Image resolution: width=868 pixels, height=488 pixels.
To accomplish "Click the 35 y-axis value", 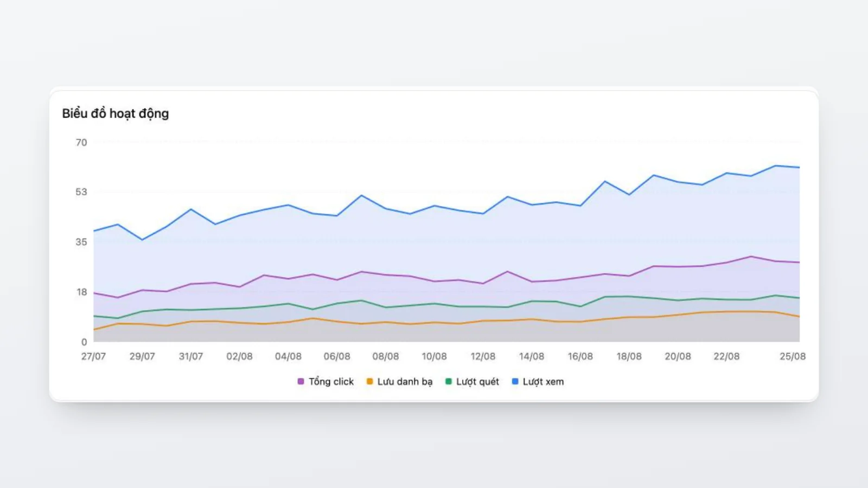I will (81, 242).
